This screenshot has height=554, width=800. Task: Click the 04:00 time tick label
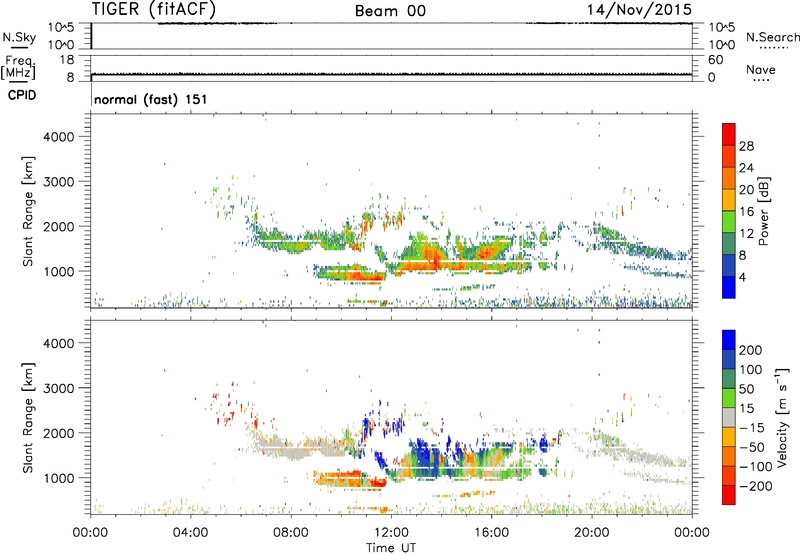(190, 533)
